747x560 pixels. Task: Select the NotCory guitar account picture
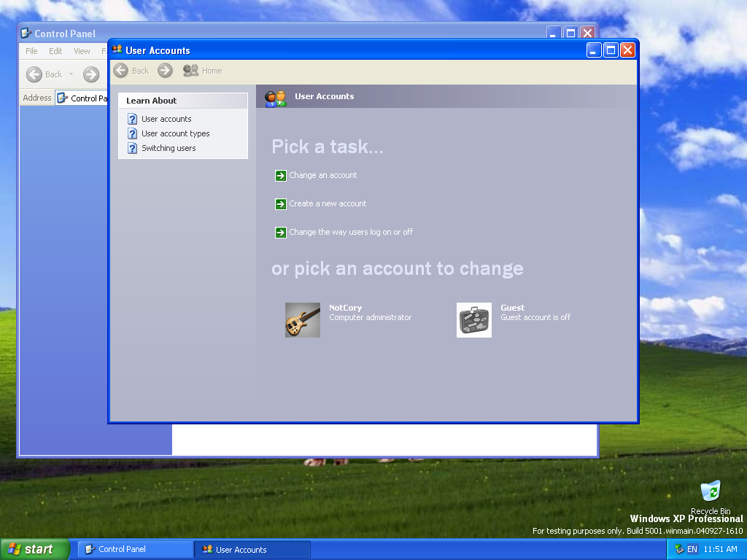[303, 320]
